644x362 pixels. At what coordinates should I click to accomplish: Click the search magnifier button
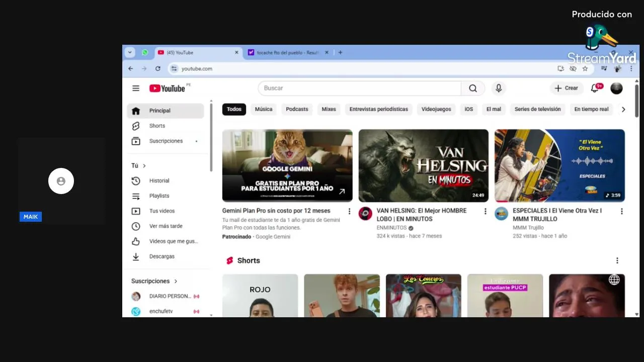pos(473,88)
